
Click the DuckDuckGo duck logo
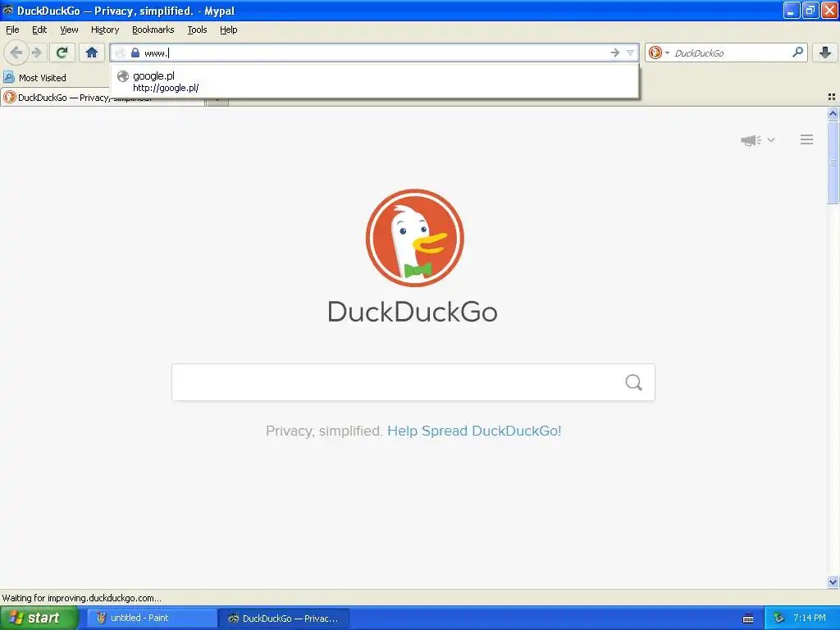tap(414, 237)
